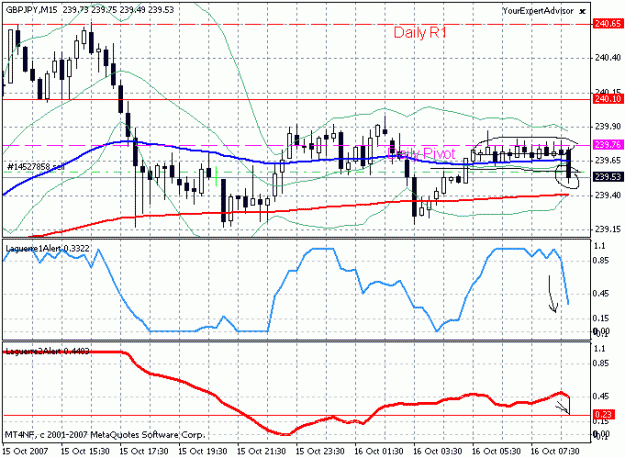
Task: Click the 240.40 price axis label
Action: click(607, 58)
